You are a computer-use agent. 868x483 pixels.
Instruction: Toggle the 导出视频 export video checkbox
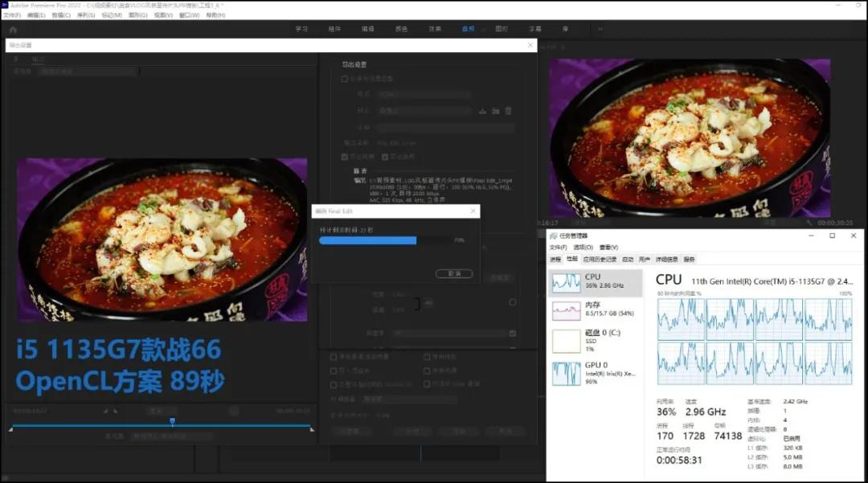(344, 156)
